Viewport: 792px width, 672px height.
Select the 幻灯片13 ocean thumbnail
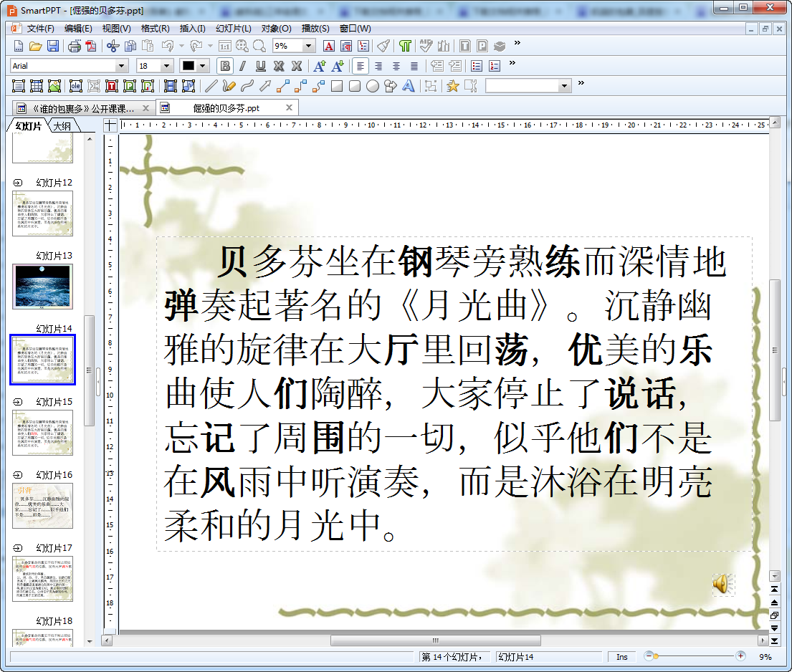[42, 287]
